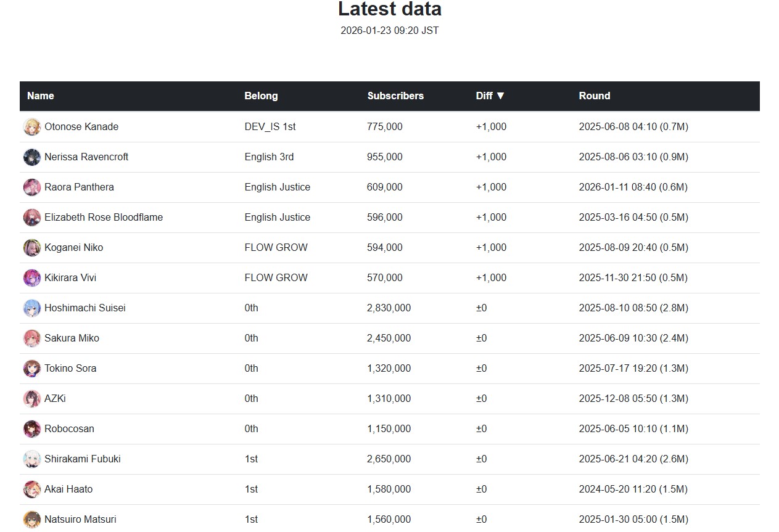
Task: Click Sakura Miko's avatar icon
Action: (x=32, y=338)
